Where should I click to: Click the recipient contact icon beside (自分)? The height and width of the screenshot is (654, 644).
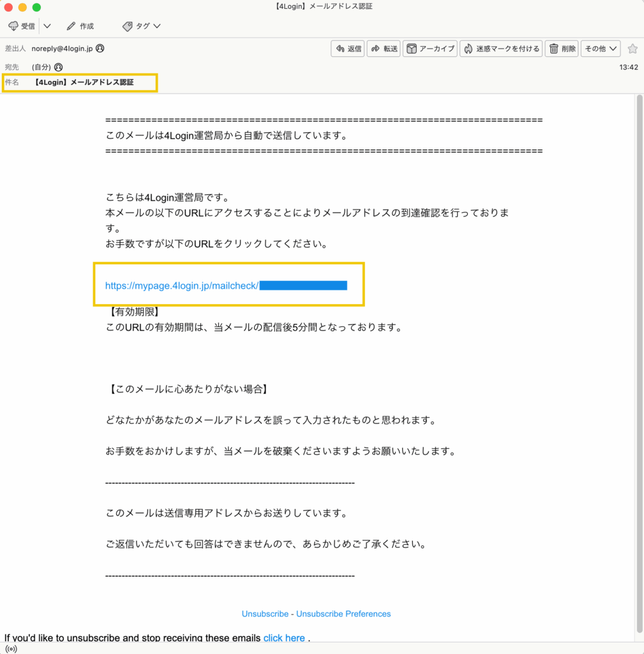59,67
